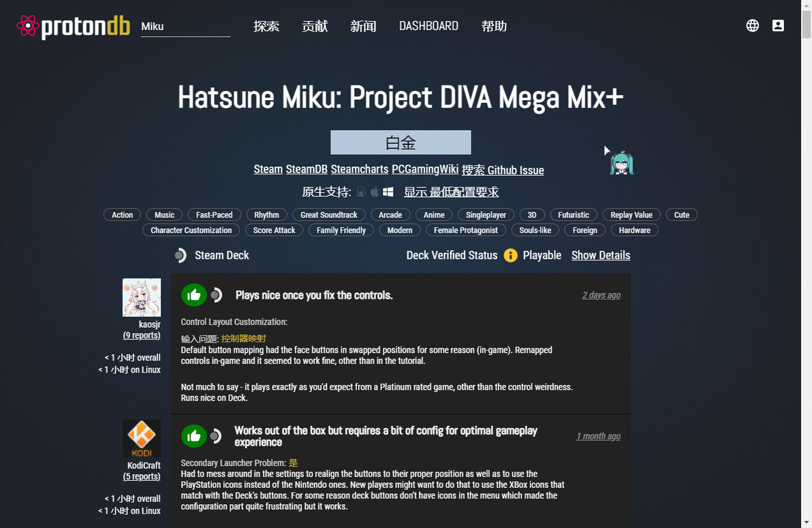Viewport: 812px width, 528px height.
Task: Select the Souls-like tag
Action: (x=535, y=230)
